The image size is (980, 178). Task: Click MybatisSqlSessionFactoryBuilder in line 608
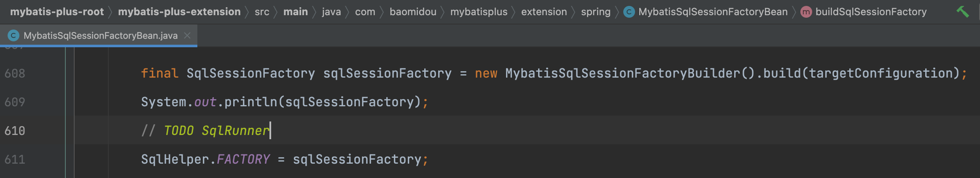coord(622,73)
